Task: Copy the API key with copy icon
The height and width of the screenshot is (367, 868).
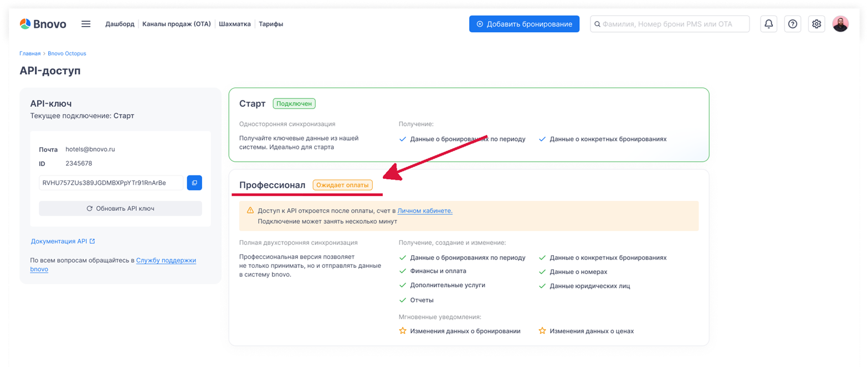Action: (x=194, y=183)
